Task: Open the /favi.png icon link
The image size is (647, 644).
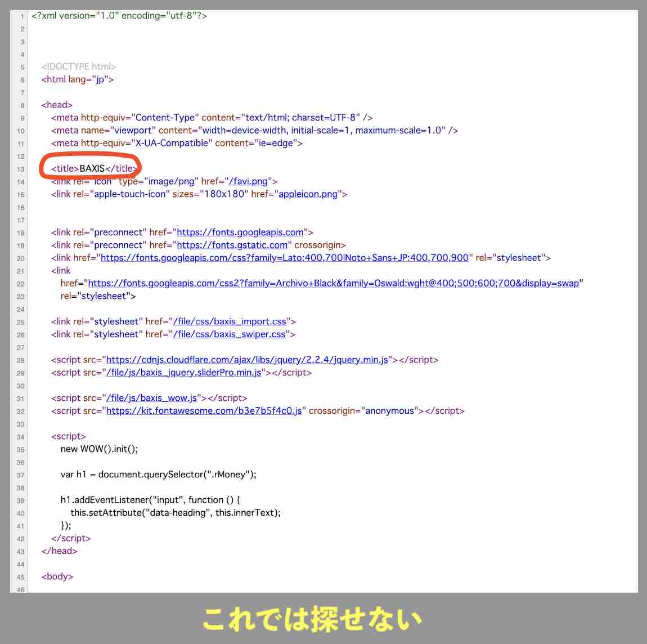Action: (x=248, y=181)
